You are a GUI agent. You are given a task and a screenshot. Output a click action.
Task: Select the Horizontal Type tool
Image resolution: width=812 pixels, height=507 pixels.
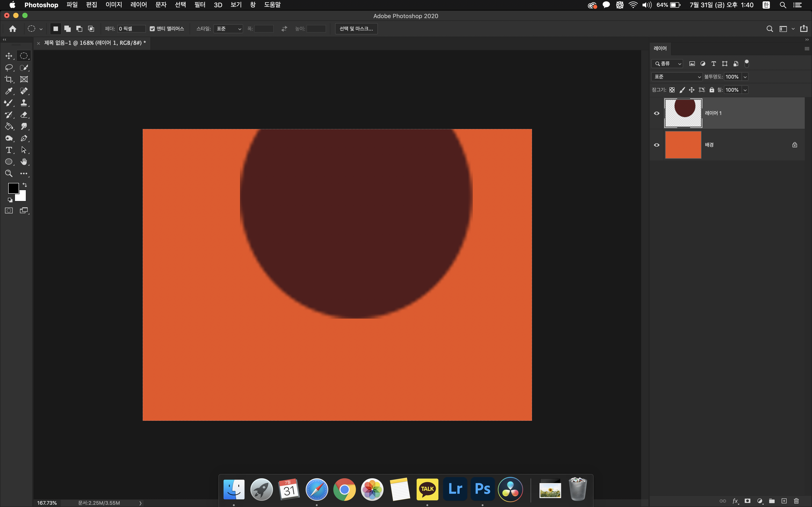tap(9, 150)
